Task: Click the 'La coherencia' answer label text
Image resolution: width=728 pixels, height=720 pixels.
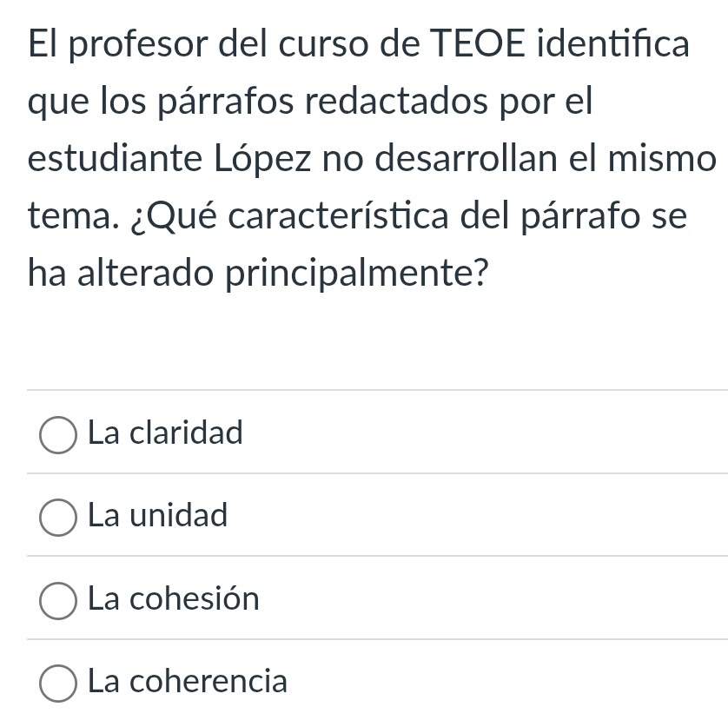Action: point(188,681)
